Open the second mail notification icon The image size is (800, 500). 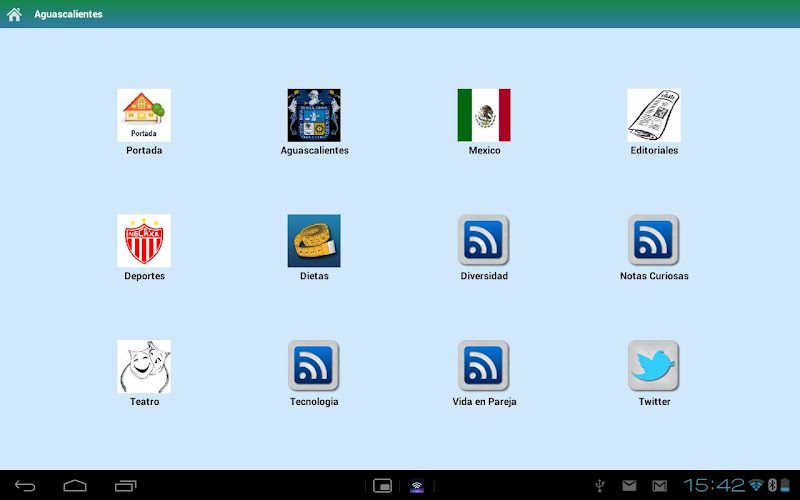point(659,486)
